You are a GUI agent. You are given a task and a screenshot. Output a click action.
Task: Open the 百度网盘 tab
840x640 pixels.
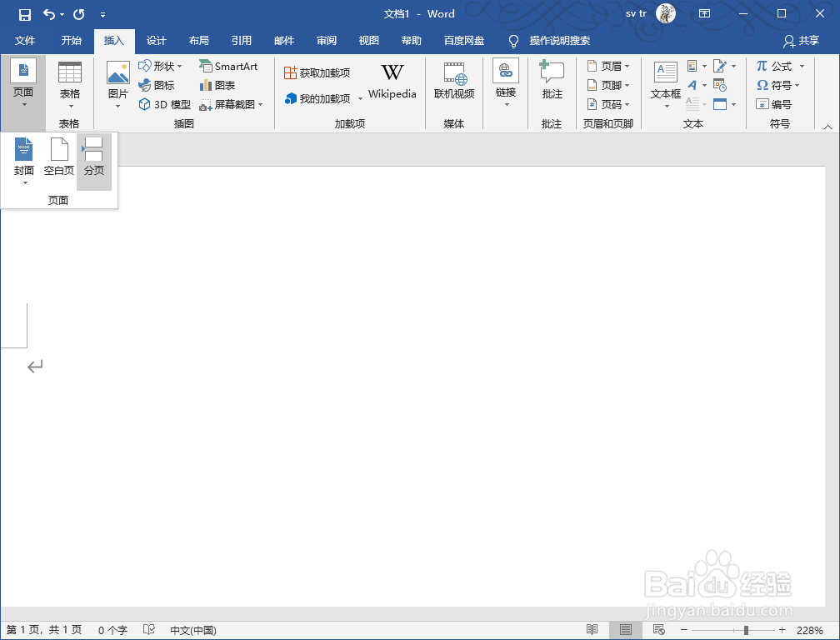(x=464, y=41)
